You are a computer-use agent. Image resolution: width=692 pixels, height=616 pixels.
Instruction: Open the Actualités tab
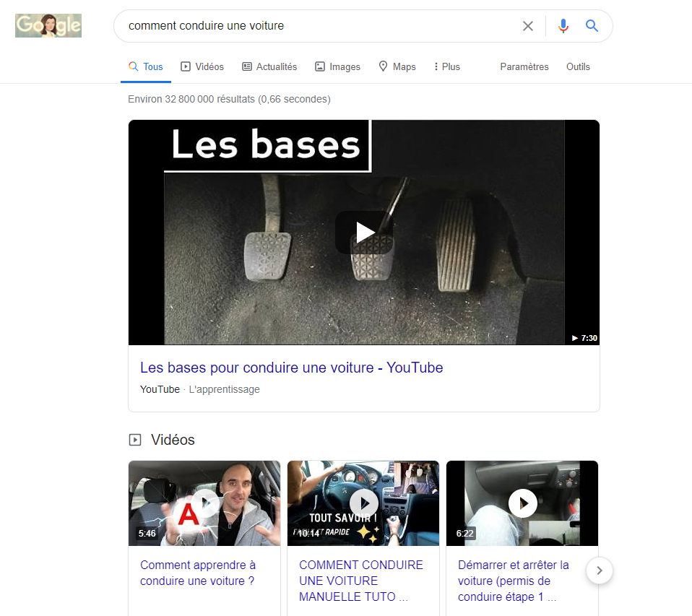(x=269, y=66)
